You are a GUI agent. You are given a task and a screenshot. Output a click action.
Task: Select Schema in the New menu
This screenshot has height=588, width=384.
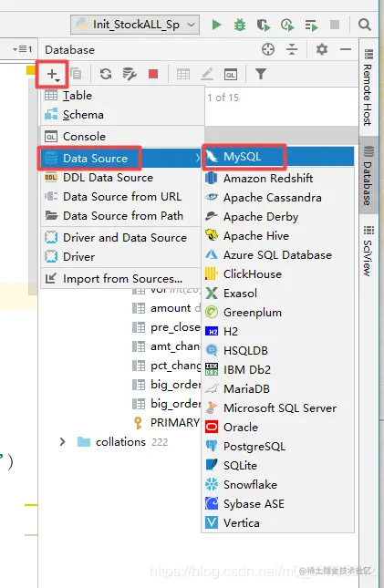[x=123, y=115]
